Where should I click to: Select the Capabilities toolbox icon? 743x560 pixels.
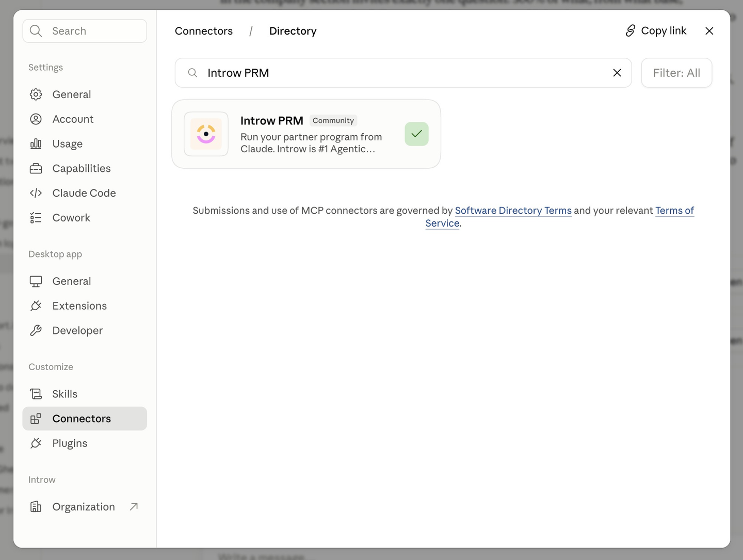tap(36, 168)
